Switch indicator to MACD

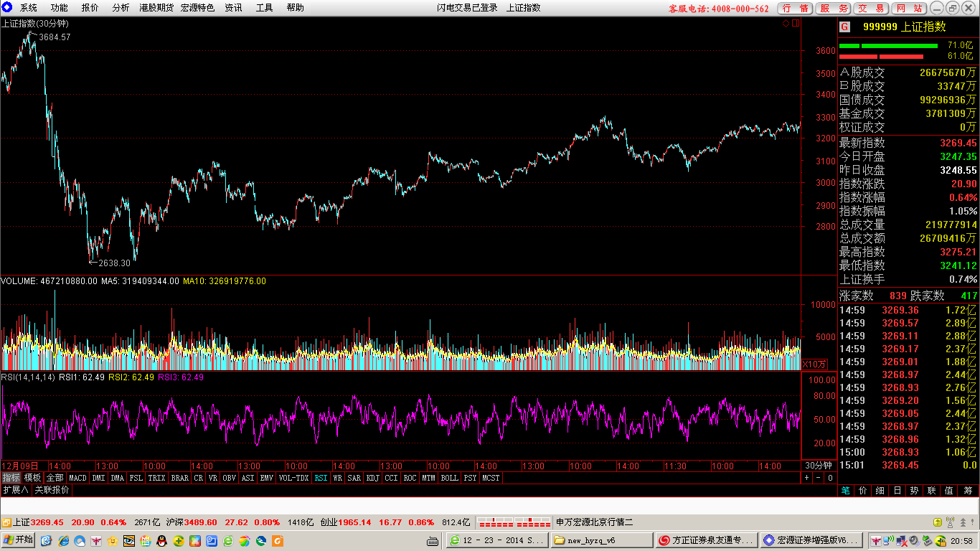click(x=77, y=478)
